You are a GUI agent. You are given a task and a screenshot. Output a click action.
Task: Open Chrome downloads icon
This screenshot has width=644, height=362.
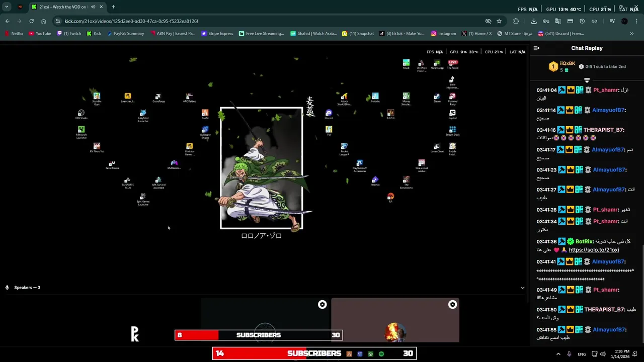(534, 21)
